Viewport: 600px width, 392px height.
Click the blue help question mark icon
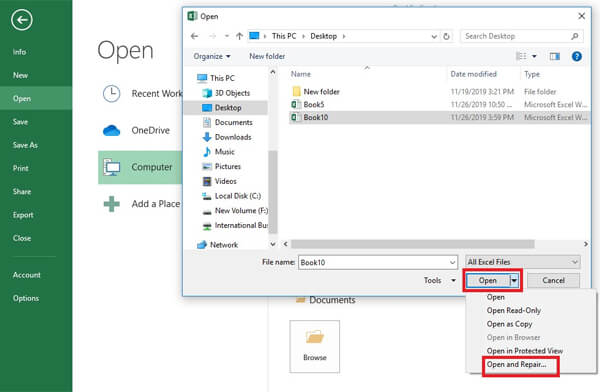pos(577,57)
